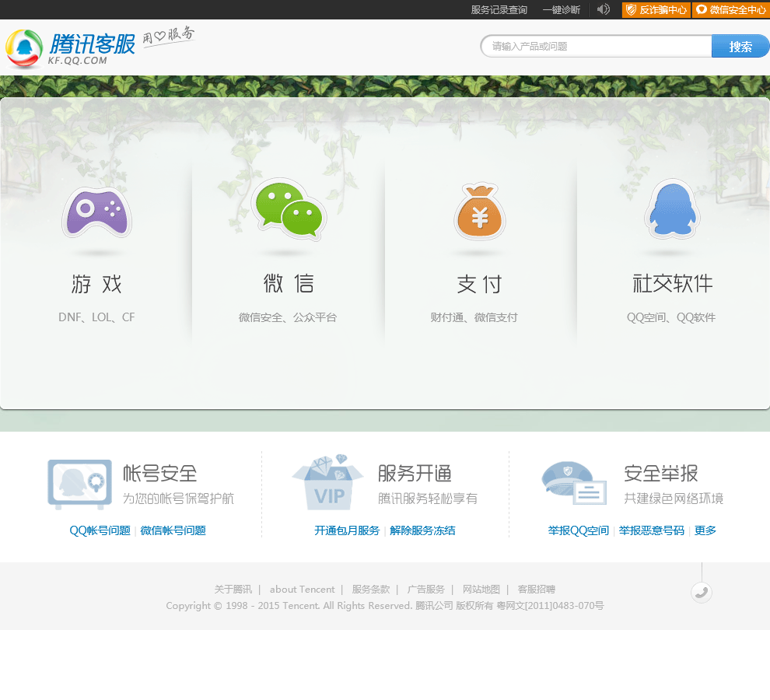Click the account security safe icon
The image size is (770, 700).
pos(79,484)
